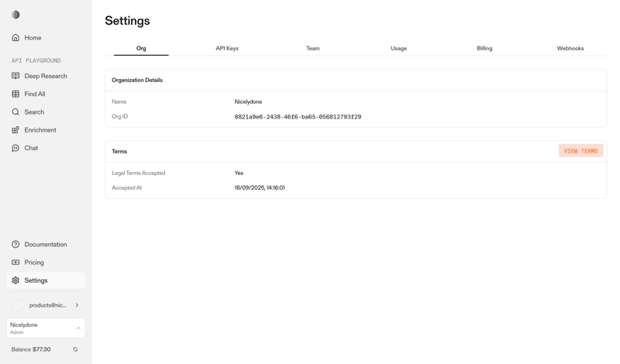Screen dimensions: 620x364
Task: Switch to the API Keys tab
Action: 227,48
